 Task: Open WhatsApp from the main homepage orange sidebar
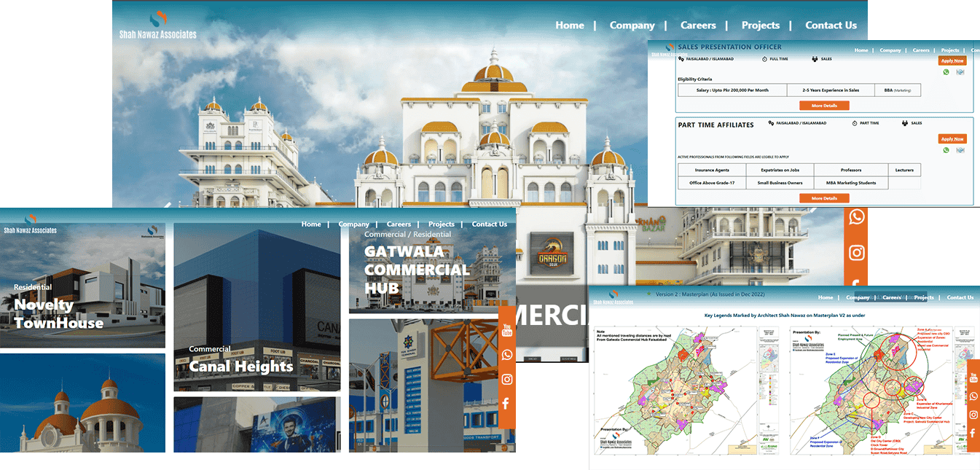tap(856, 216)
